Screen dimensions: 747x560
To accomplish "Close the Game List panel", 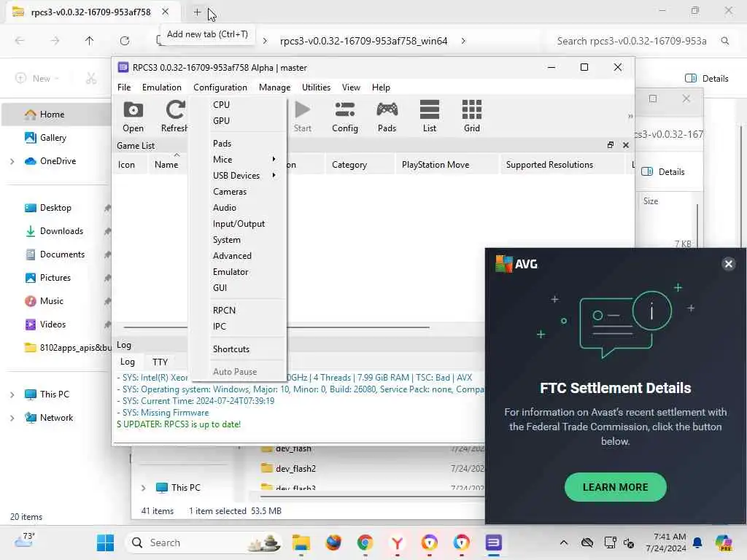I will pos(626,145).
